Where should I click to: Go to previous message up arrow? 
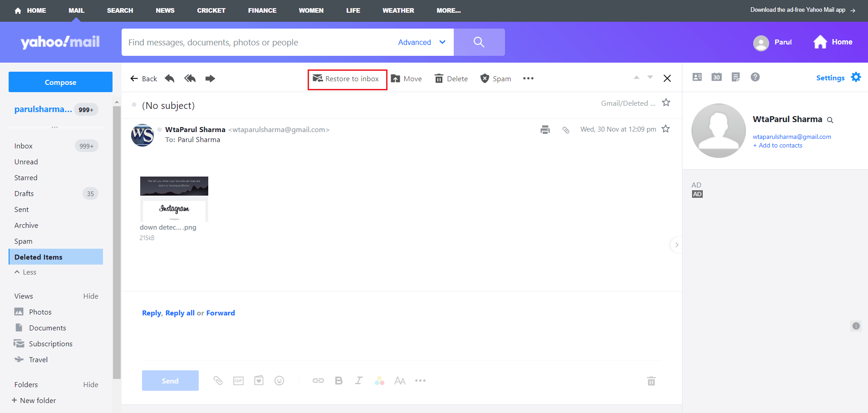[637, 78]
